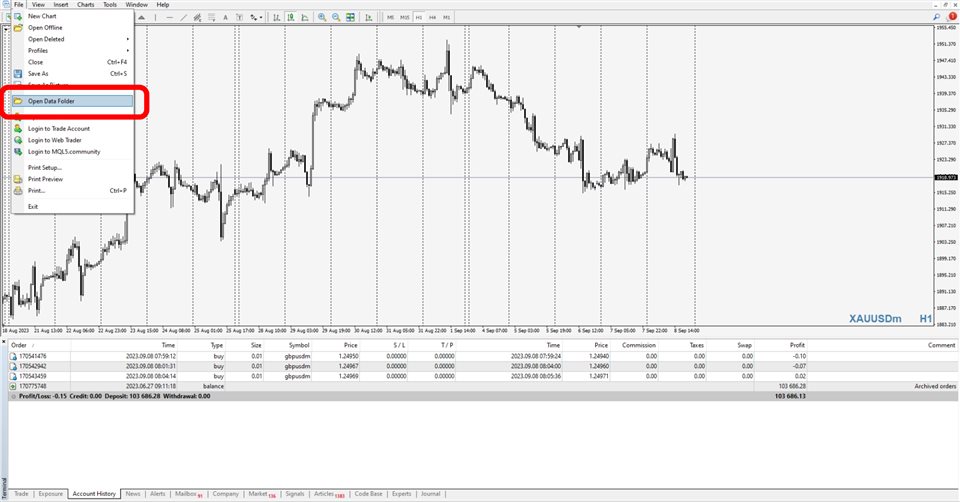Open the arrows objects dropdown in toolbar
The width and height of the screenshot is (960, 502).
[257, 17]
